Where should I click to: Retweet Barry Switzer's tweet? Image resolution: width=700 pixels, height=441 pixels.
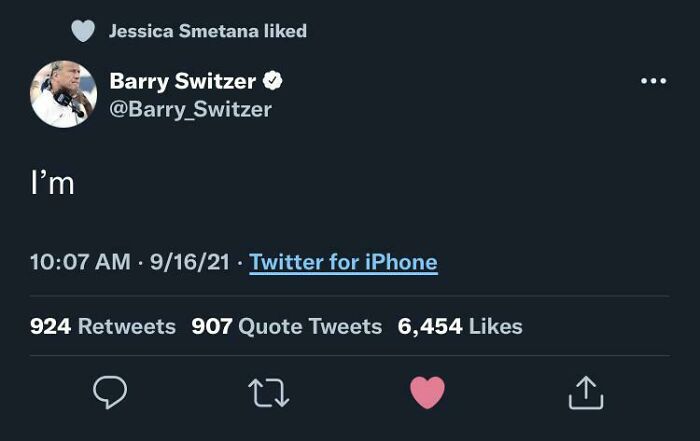[269, 393]
